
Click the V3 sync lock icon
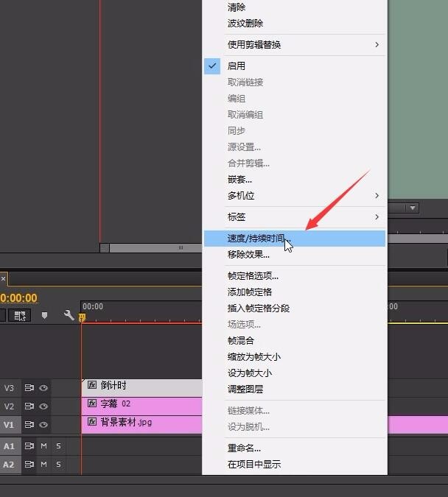[x=29, y=387]
